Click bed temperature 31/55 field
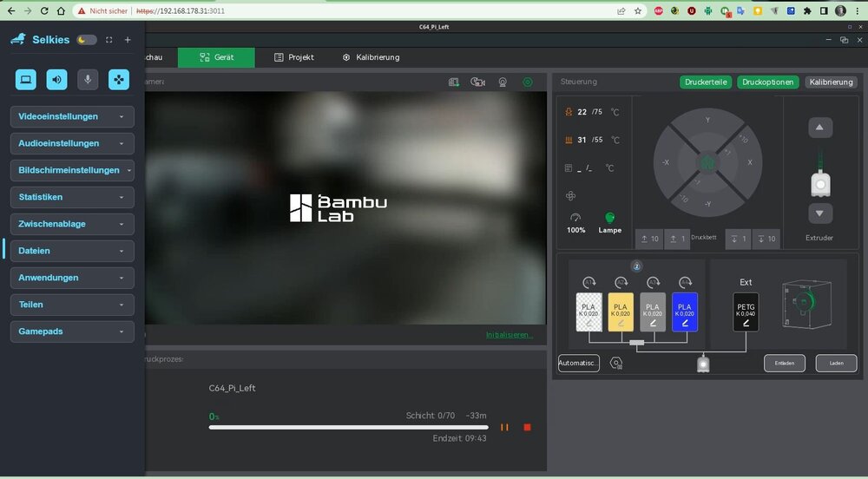The height and width of the screenshot is (479, 868). click(592, 140)
